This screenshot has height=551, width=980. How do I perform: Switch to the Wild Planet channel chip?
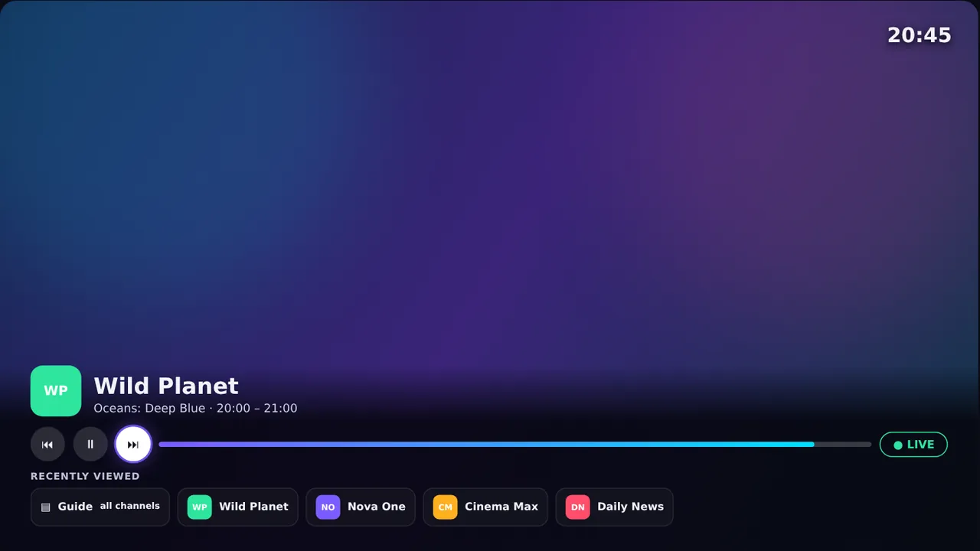pos(238,507)
